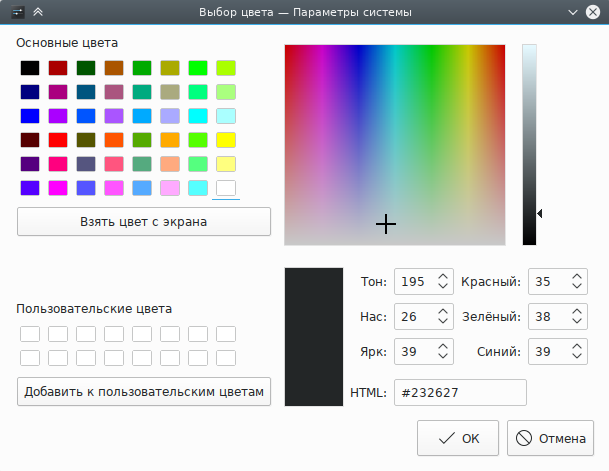
Task: Click the window menu icon in title bar
Action: click(17, 13)
